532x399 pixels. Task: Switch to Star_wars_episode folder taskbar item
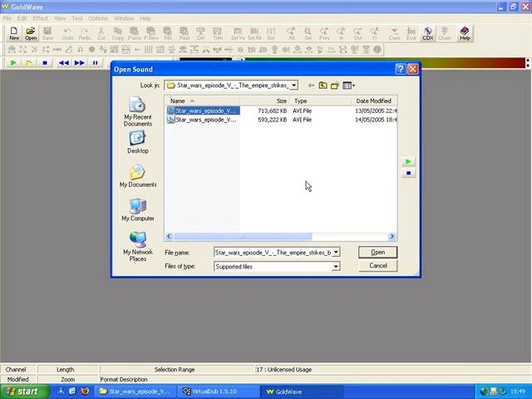tap(135, 392)
